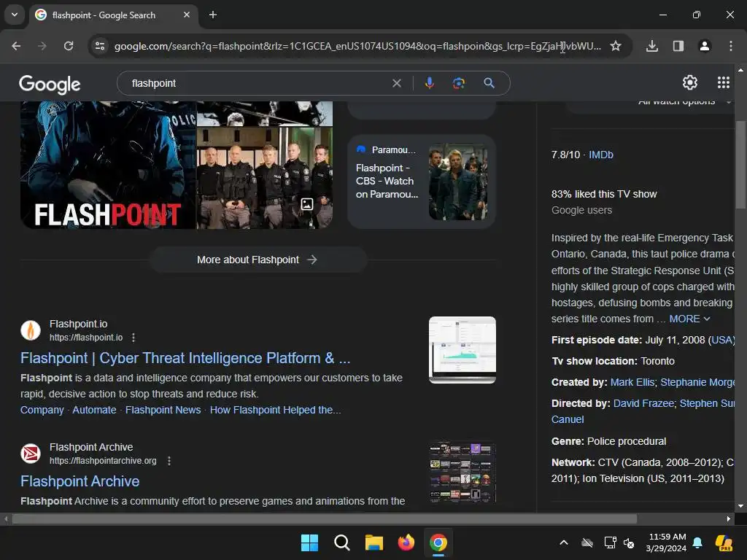
Task: Reload the current page
Action: [x=69, y=46]
